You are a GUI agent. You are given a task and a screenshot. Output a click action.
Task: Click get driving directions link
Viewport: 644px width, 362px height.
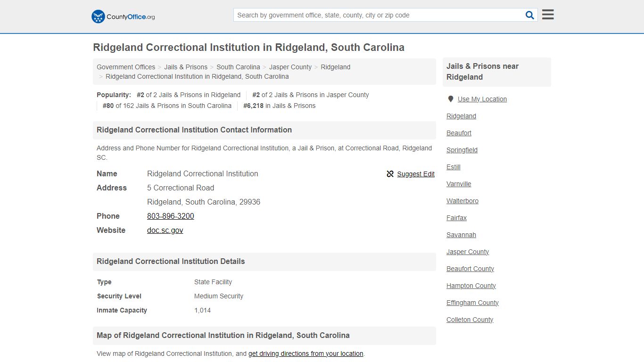tap(305, 354)
